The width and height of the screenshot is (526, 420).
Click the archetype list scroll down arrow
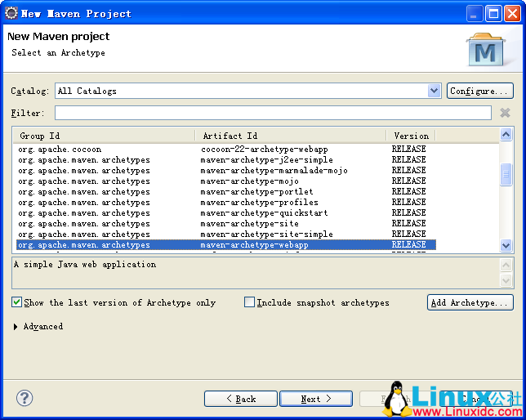506,245
